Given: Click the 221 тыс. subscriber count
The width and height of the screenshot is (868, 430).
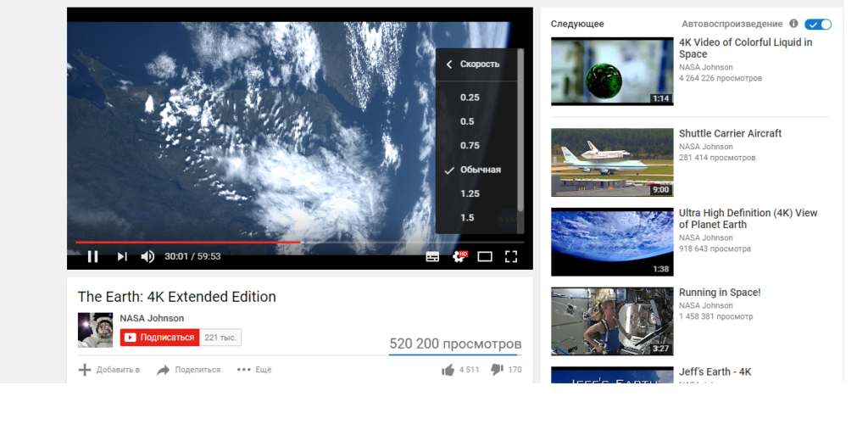Looking at the screenshot, I should pyautogui.click(x=220, y=338).
